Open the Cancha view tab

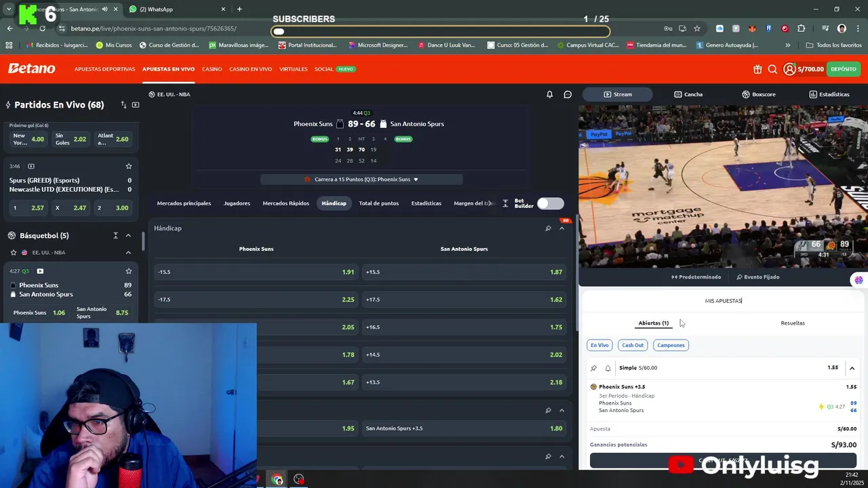688,94
